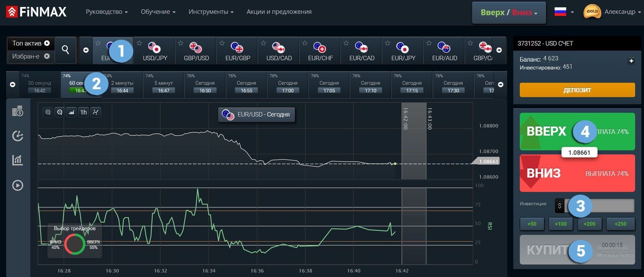Click the Выбор трейдеров sentiment gauge
The height and width of the screenshot is (277, 644).
click(x=74, y=241)
